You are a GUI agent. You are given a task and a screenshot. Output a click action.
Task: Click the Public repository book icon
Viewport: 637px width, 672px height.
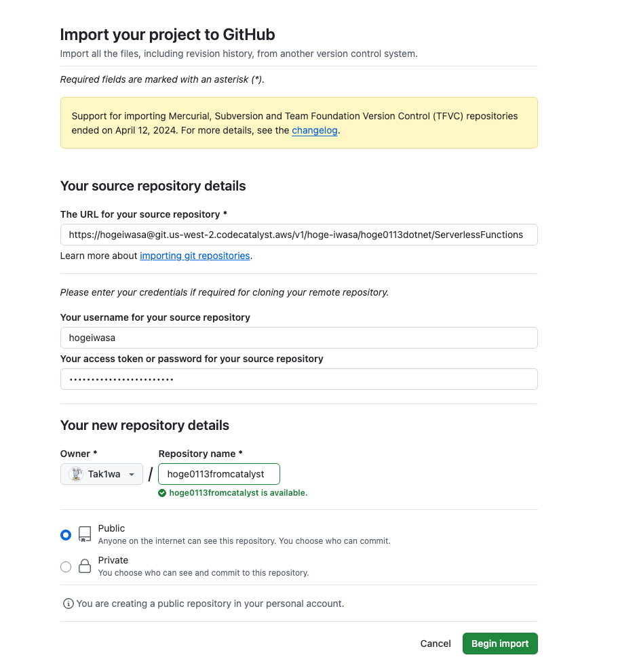85,534
